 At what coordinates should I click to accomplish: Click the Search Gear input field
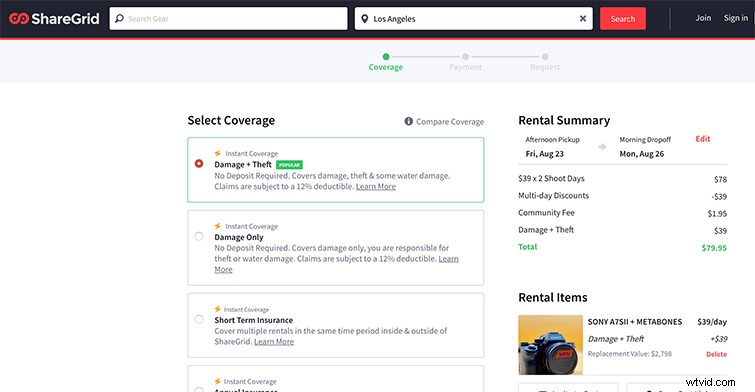(228, 19)
